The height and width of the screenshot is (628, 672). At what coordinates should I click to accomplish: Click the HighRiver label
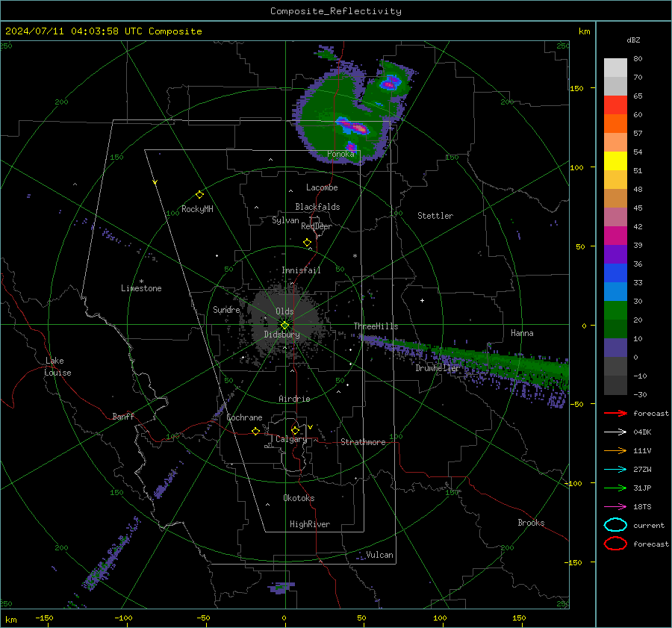[x=310, y=524]
